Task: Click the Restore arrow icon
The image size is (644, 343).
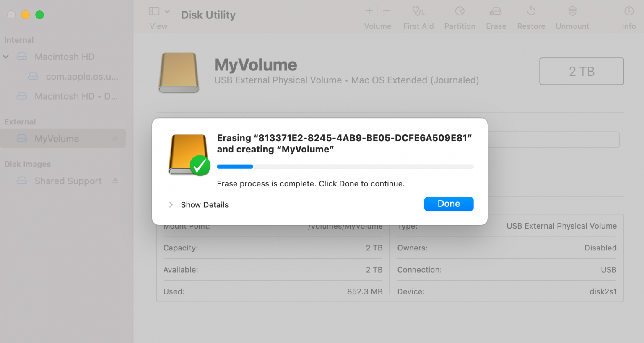Action: click(531, 11)
